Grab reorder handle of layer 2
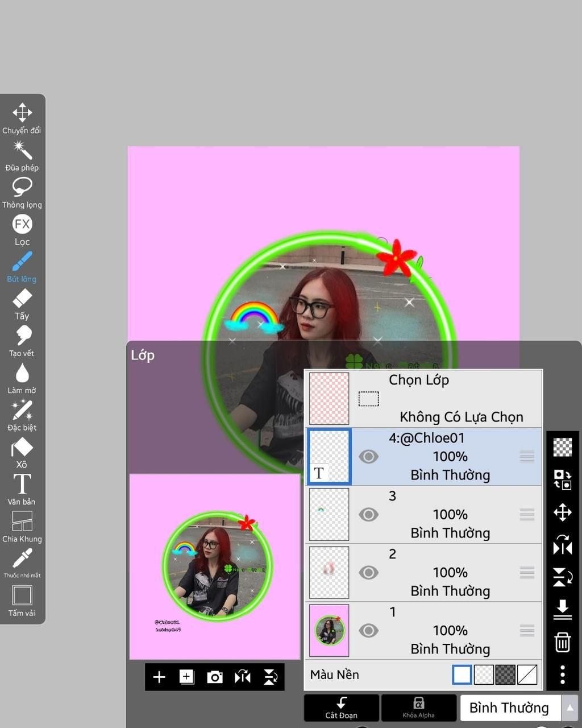Viewport: 582px width, 728px height. [527, 573]
